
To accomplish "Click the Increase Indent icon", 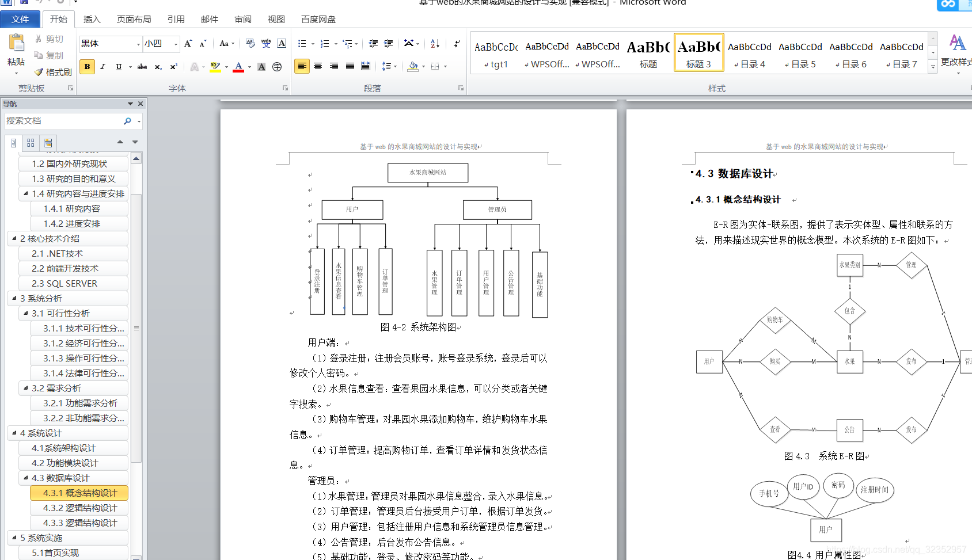I will coord(389,44).
